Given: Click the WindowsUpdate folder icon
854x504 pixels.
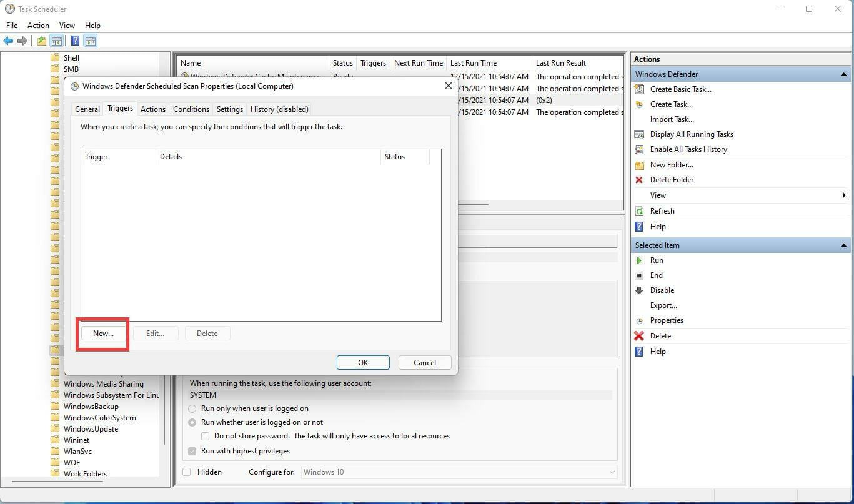Looking at the screenshot, I should coord(55,429).
